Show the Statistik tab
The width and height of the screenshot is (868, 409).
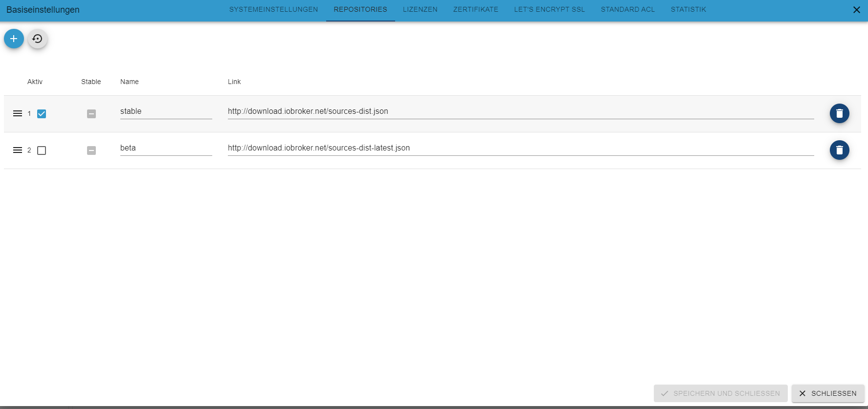point(689,10)
